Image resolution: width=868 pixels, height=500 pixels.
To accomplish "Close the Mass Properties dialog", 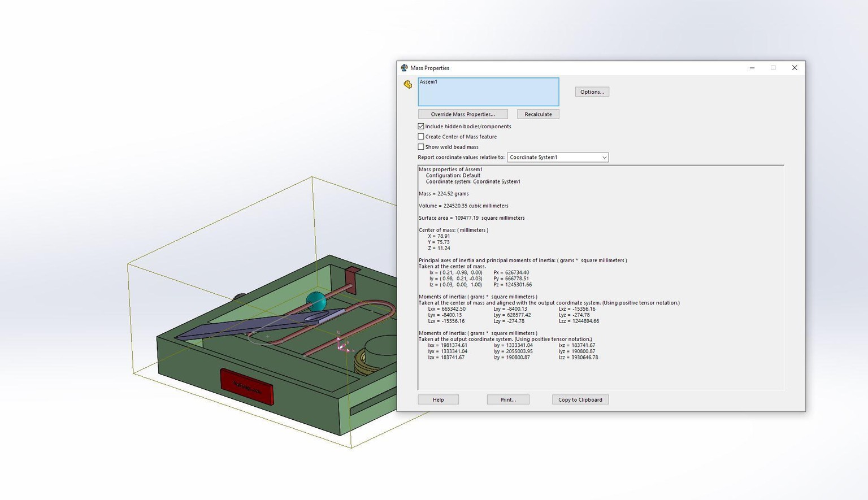I will 795,68.
